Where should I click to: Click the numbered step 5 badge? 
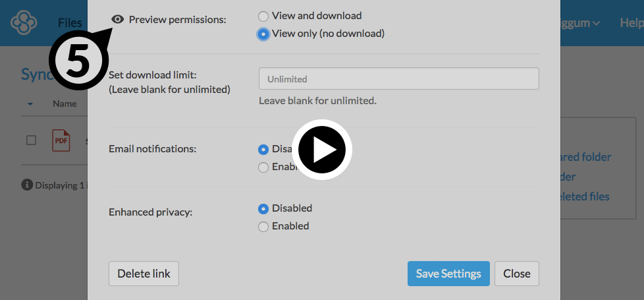click(78, 61)
